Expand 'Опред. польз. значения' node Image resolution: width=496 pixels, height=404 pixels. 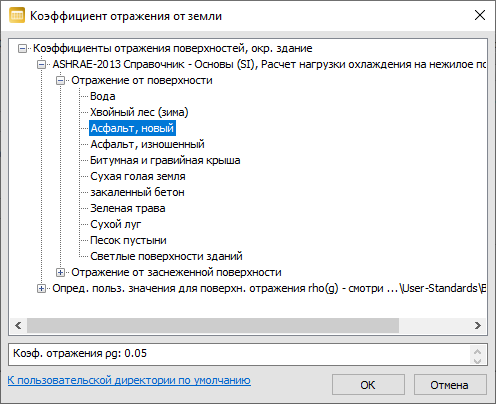click(41, 289)
